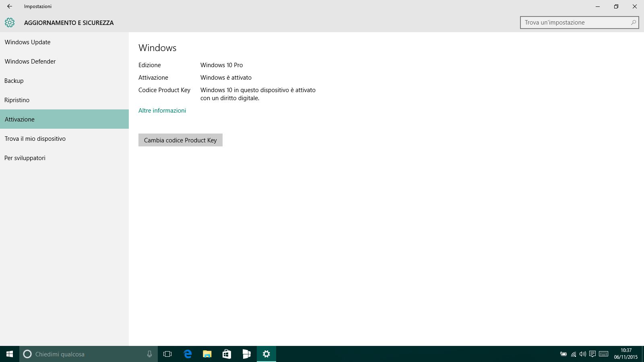Open File Explorer from the taskbar
Image resolution: width=644 pixels, height=362 pixels.
(x=207, y=354)
